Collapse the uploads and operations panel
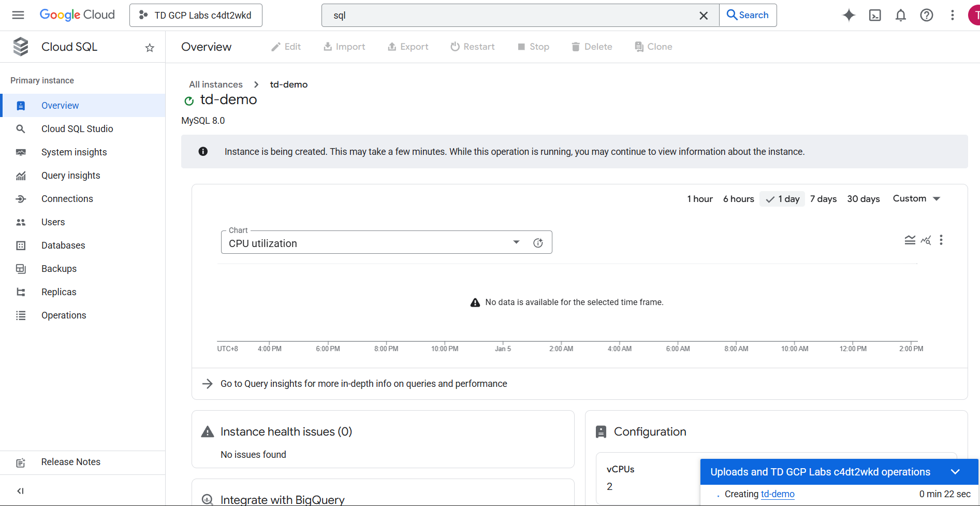 click(x=955, y=472)
